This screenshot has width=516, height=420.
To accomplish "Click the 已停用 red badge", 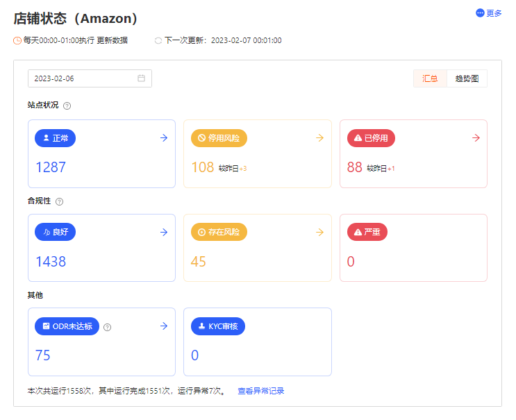I will 372,138.
